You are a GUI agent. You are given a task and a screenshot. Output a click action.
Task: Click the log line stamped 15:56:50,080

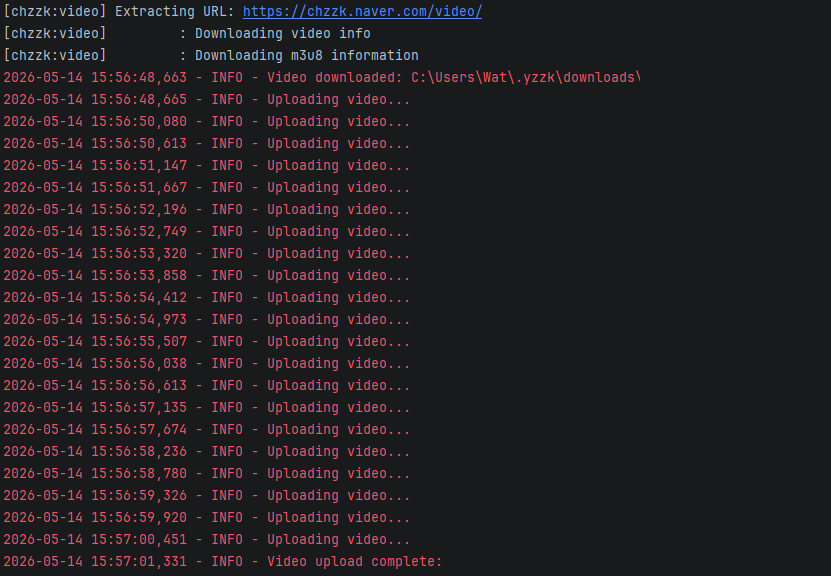[207, 121]
